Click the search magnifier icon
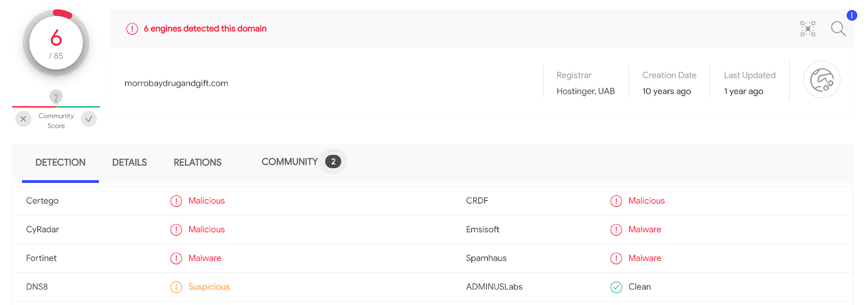This screenshot has width=868, height=305. 838,29
